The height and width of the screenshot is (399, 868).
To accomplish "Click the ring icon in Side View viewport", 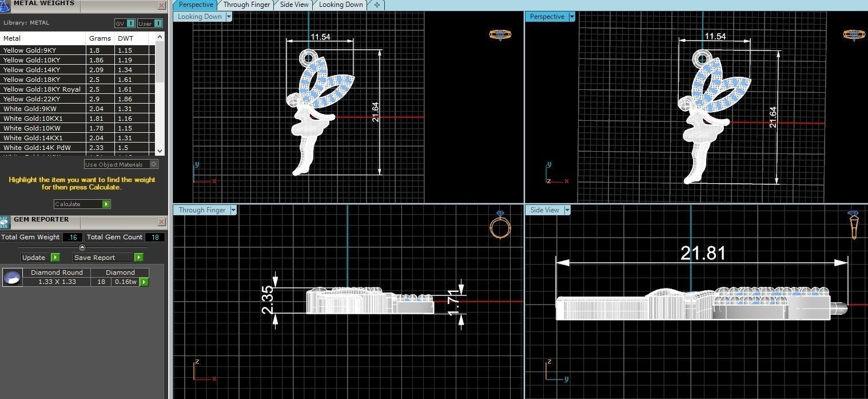I will 853,225.
